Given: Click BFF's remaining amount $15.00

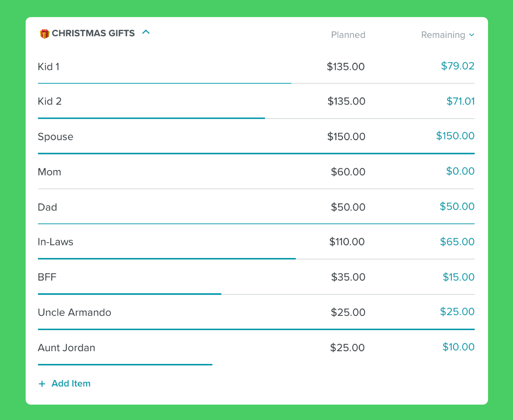Looking at the screenshot, I should click(459, 277).
